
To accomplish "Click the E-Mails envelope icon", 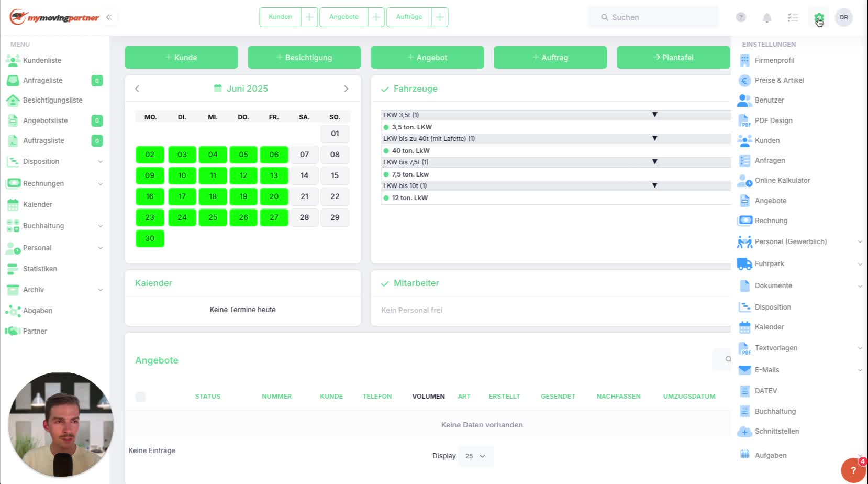I will click(x=744, y=370).
